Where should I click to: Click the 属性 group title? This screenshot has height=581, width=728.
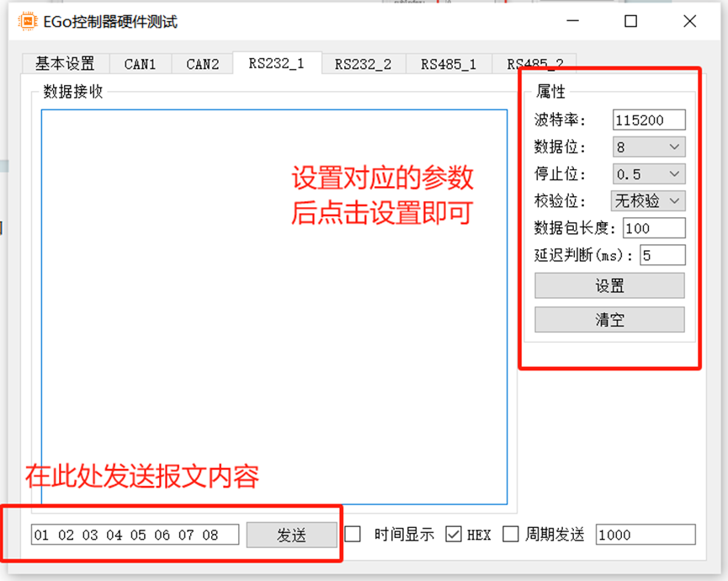click(550, 92)
